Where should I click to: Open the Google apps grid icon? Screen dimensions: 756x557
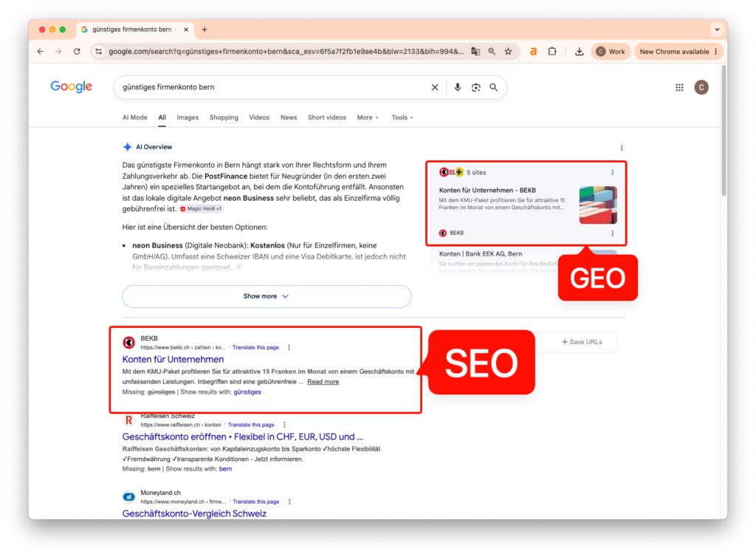coord(679,87)
